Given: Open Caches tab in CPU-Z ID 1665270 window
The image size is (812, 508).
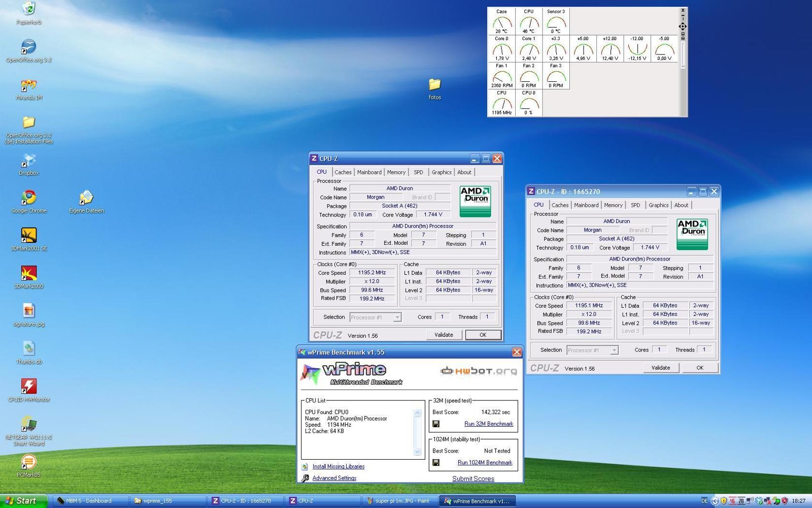Looking at the screenshot, I should [560, 205].
